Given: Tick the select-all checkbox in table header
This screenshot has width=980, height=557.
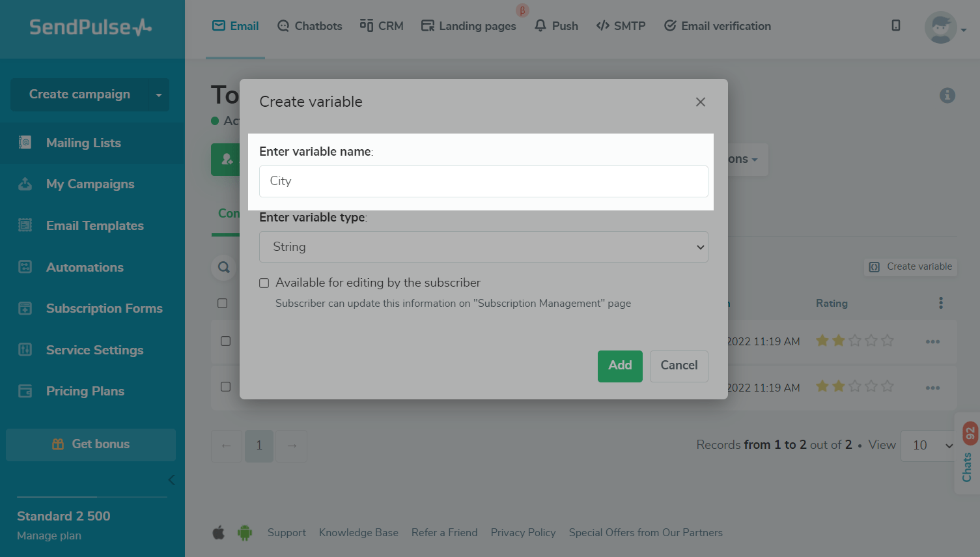Looking at the screenshot, I should 223,303.
